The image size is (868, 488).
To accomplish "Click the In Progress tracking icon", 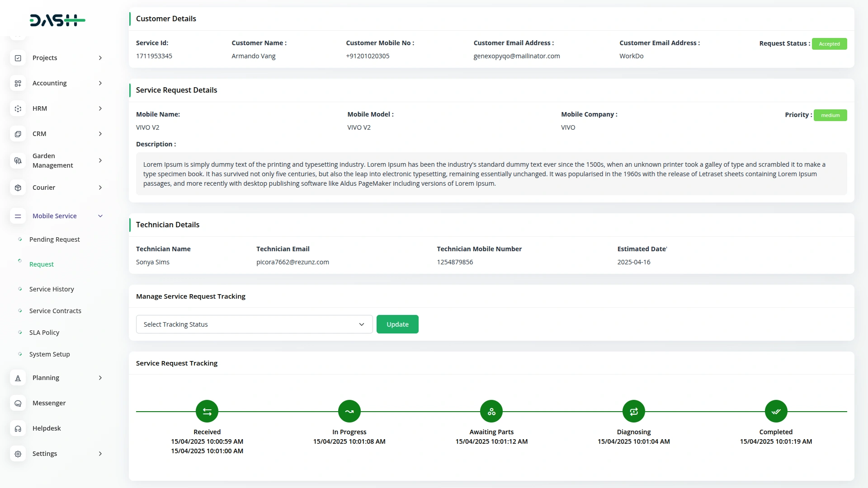I will 349,411.
